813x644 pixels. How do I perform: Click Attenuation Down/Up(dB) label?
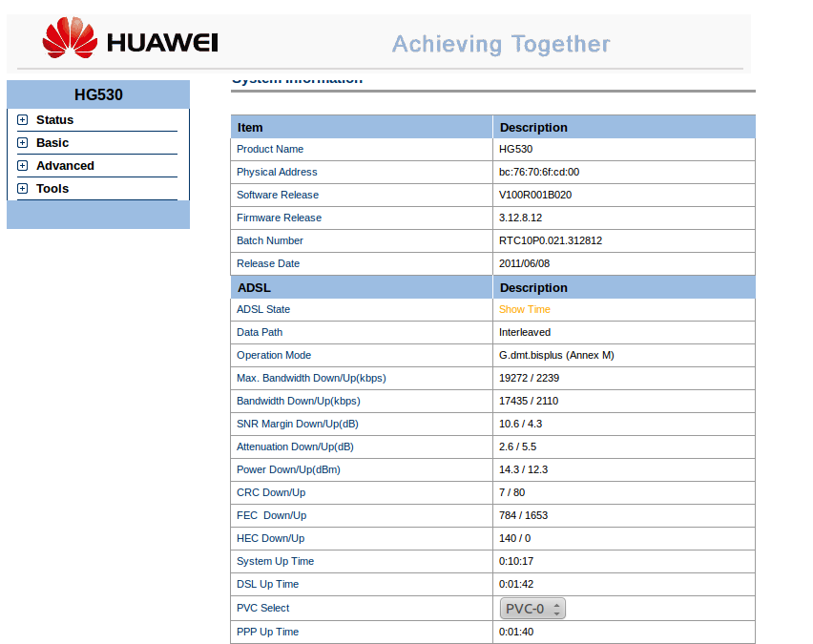click(295, 446)
